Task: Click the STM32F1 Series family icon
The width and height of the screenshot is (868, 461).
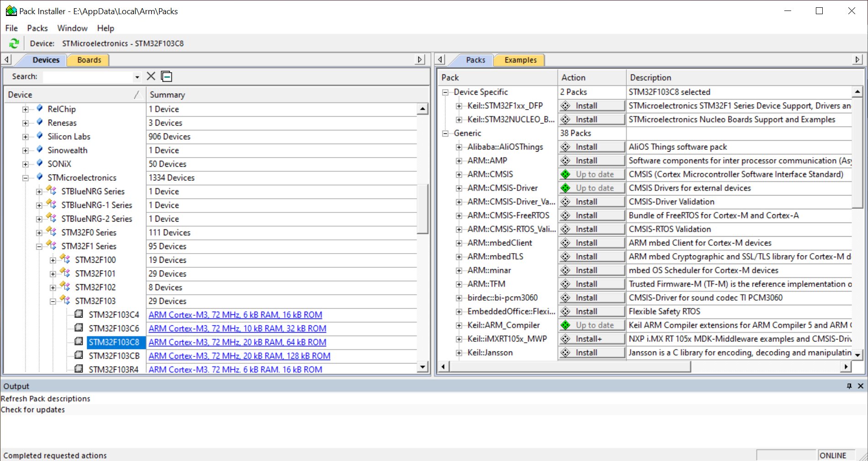Action: (x=51, y=245)
